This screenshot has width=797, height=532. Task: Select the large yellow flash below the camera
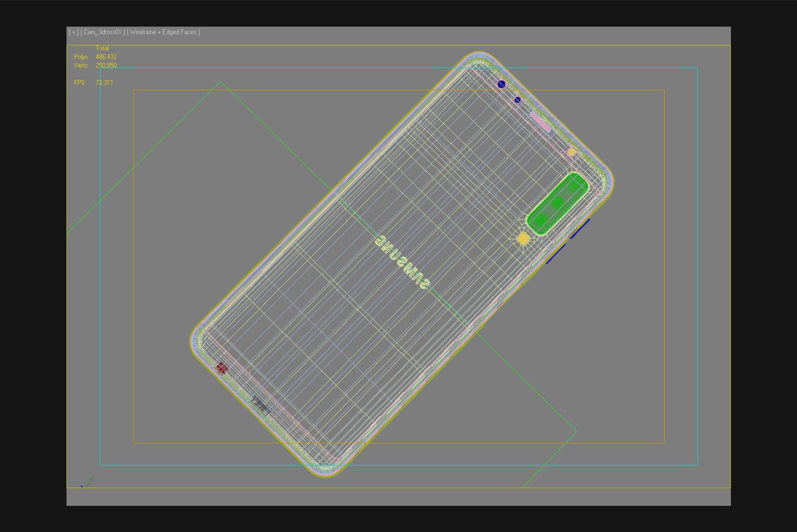[x=523, y=239]
